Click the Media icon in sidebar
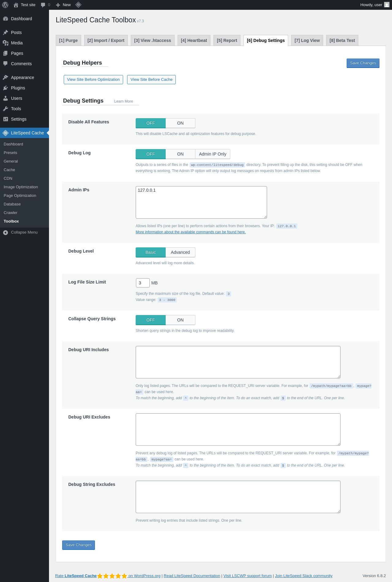 (6, 43)
